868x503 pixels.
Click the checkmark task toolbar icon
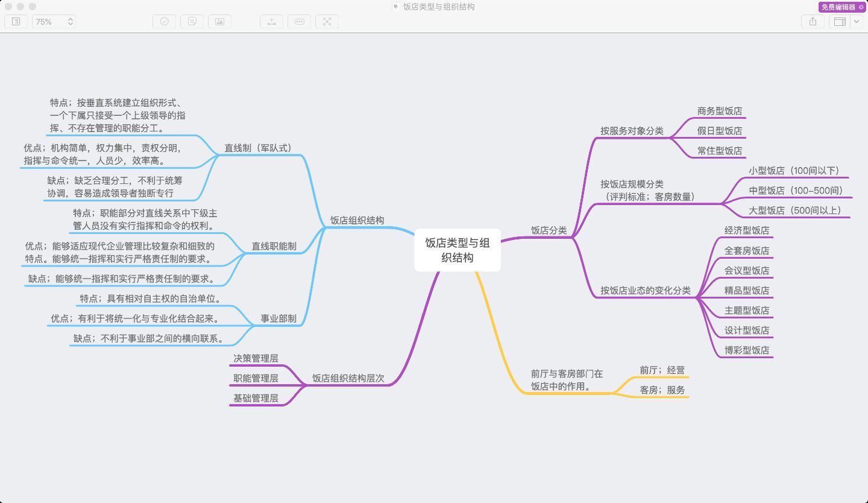coord(164,22)
